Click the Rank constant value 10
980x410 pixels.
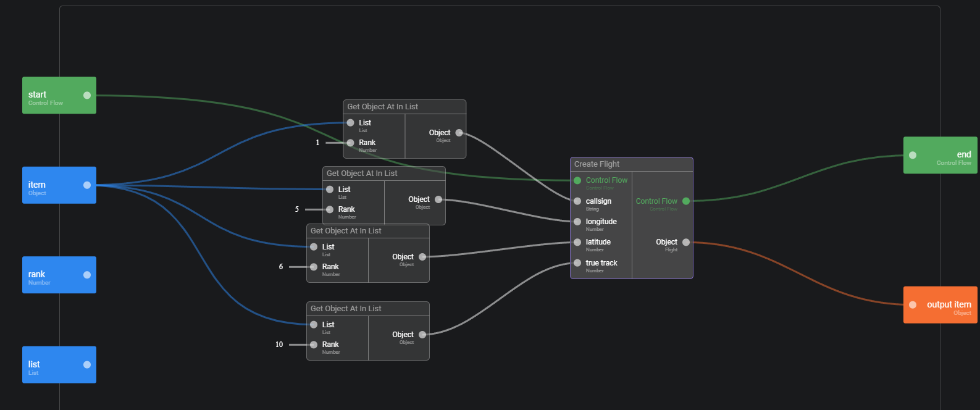279,345
